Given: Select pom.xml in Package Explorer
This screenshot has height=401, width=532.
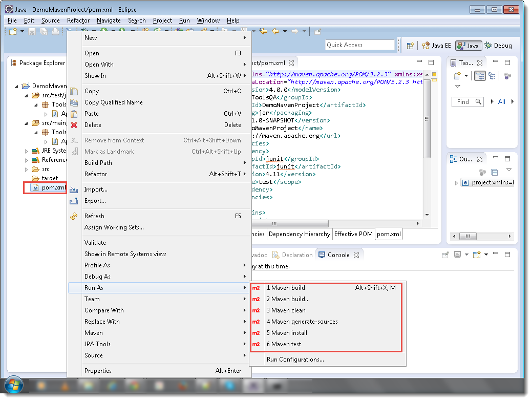Looking at the screenshot, I should 48,187.
